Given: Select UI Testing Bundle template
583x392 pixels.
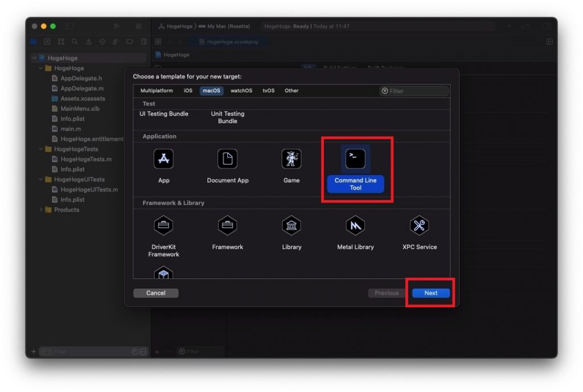Looking at the screenshot, I should (x=163, y=114).
